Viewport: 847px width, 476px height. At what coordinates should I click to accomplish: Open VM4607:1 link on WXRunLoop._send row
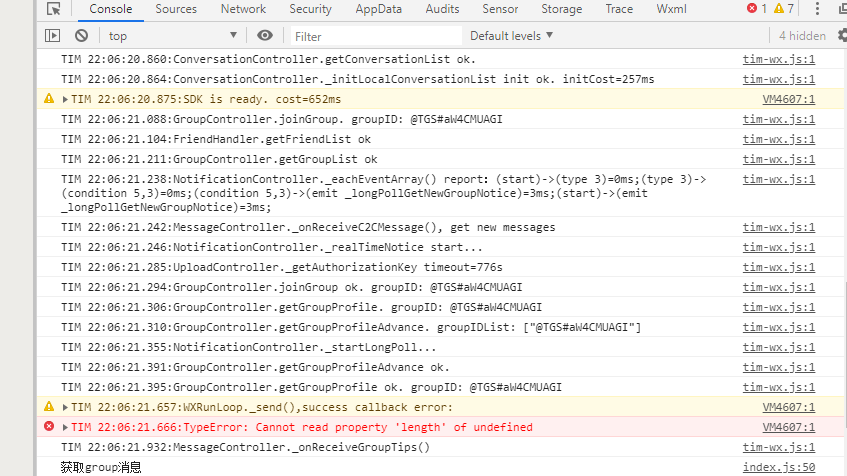(x=789, y=407)
